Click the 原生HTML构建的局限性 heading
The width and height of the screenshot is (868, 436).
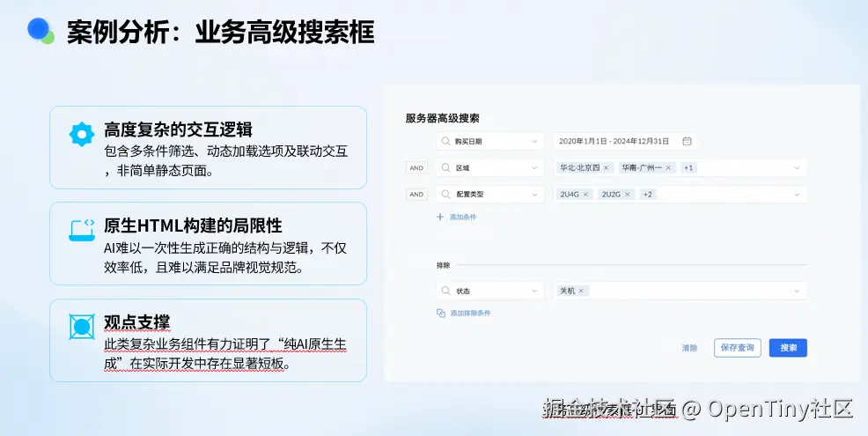(x=193, y=225)
